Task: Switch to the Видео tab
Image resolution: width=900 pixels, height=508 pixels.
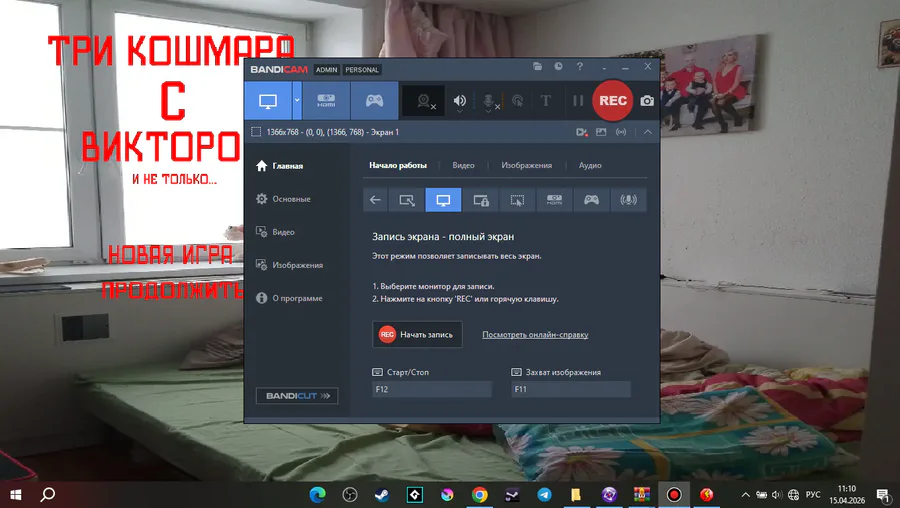Action: pyautogui.click(x=463, y=165)
